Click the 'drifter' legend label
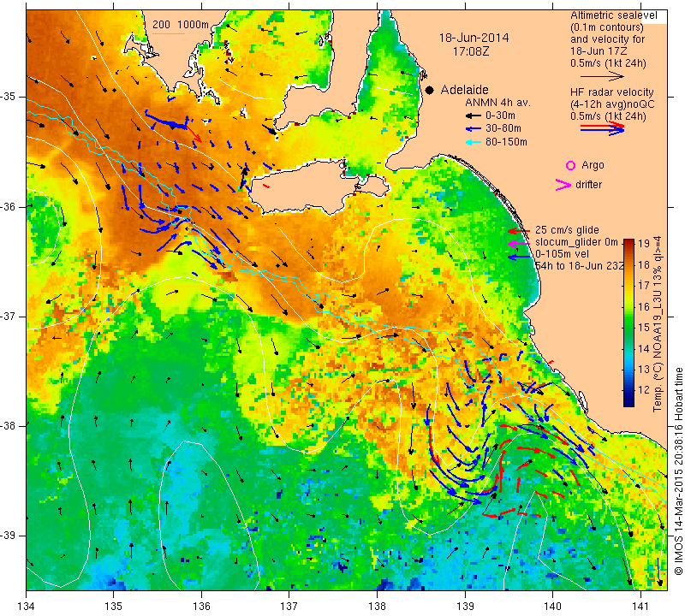Image resolution: width=685 pixels, height=616 pixels. (588, 185)
